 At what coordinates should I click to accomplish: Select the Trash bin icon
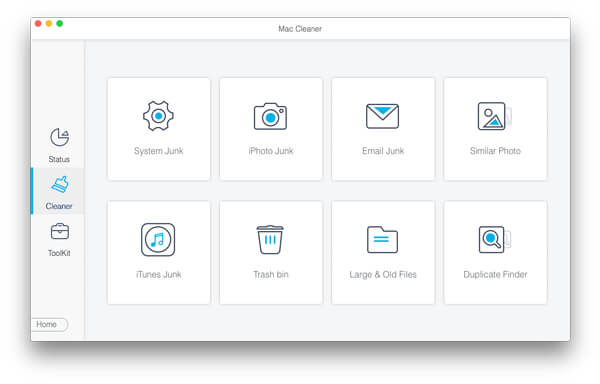[270, 240]
